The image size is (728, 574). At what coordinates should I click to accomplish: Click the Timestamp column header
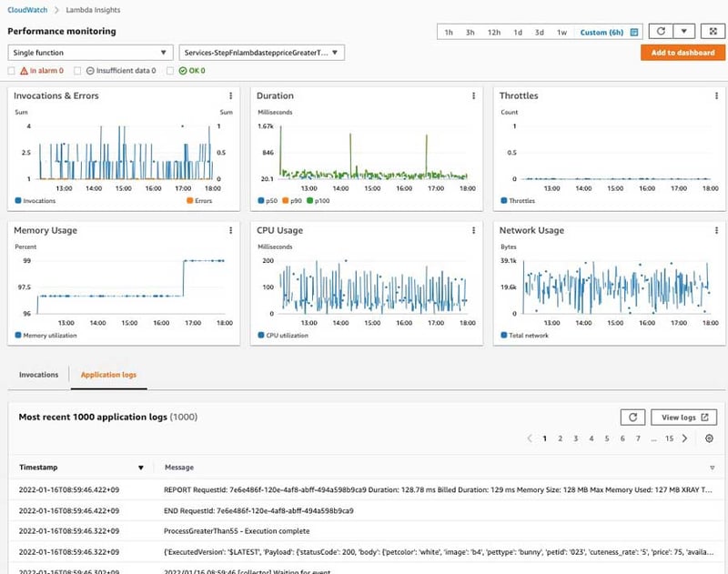pyautogui.click(x=38, y=468)
